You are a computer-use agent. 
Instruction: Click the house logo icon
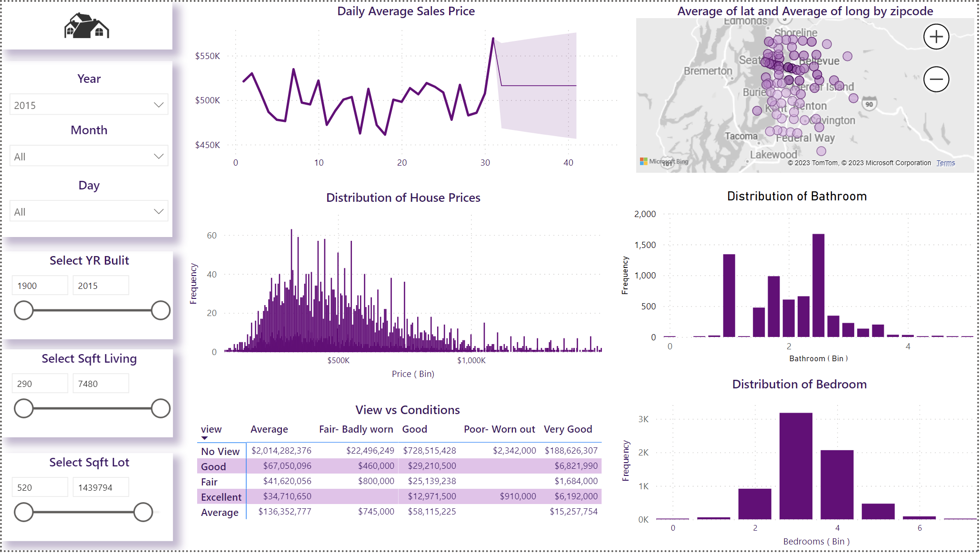[x=87, y=26]
